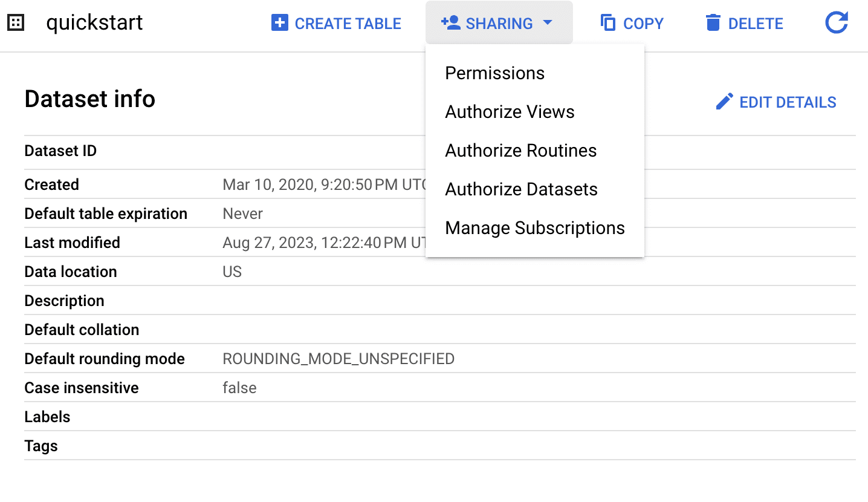Click the Dataset info heading
The width and height of the screenshot is (868, 502).
pyautogui.click(x=90, y=99)
